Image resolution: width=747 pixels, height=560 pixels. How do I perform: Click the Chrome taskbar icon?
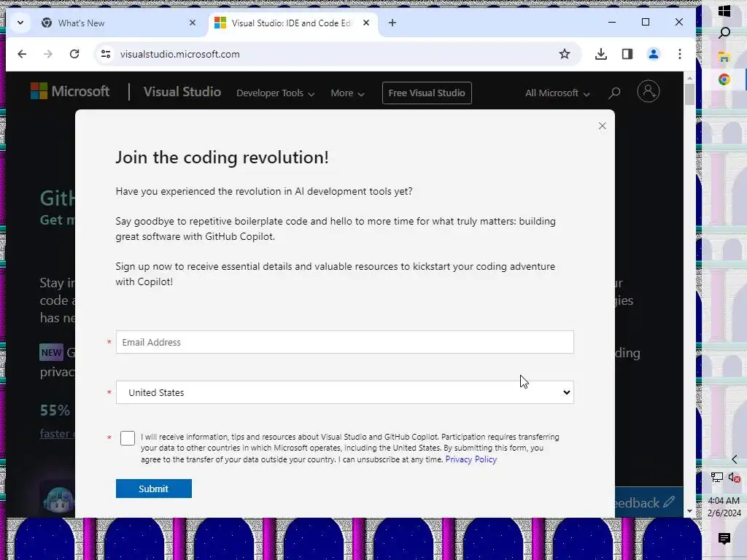[x=724, y=79]
